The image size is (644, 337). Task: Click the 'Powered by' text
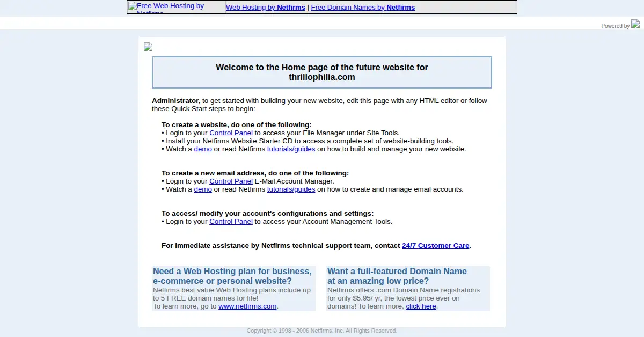615,26
